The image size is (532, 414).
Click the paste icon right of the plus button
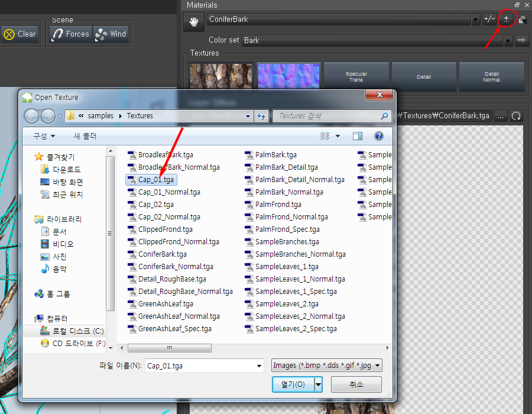(523, 20)
